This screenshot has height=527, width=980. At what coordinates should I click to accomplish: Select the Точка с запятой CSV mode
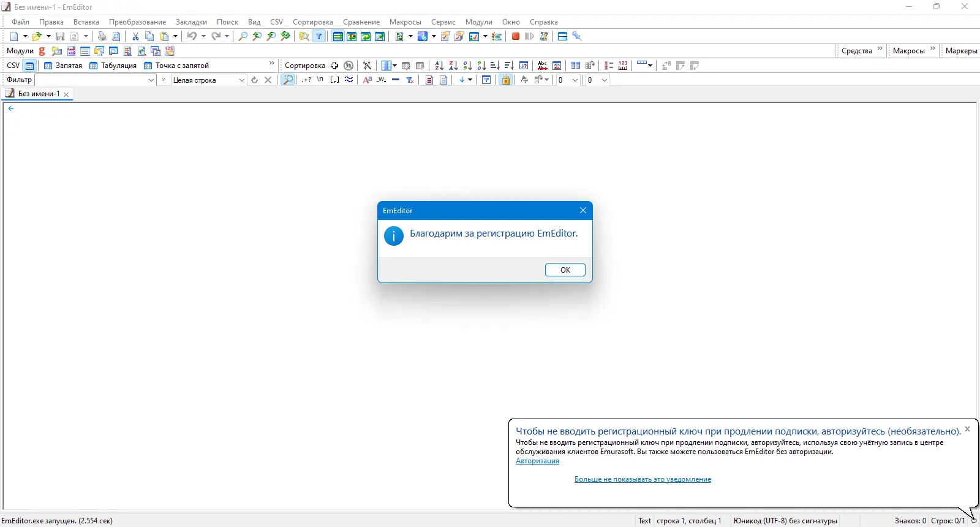[176, 66]
